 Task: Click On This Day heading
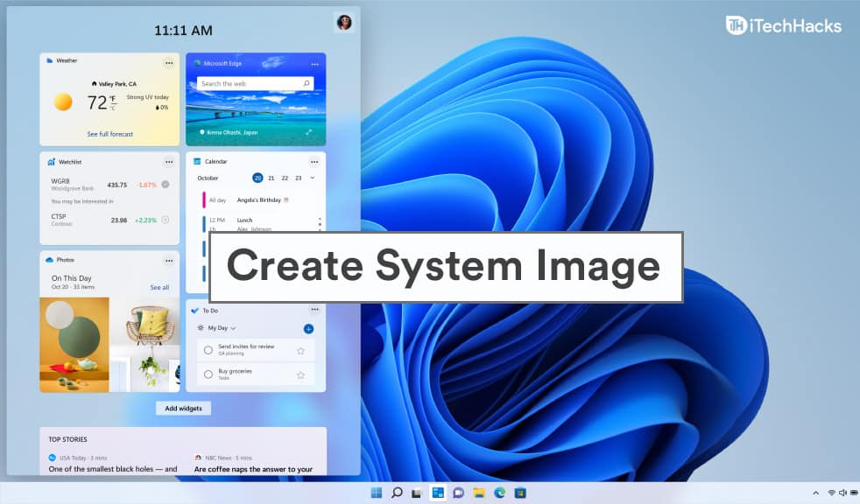[71, 277]
